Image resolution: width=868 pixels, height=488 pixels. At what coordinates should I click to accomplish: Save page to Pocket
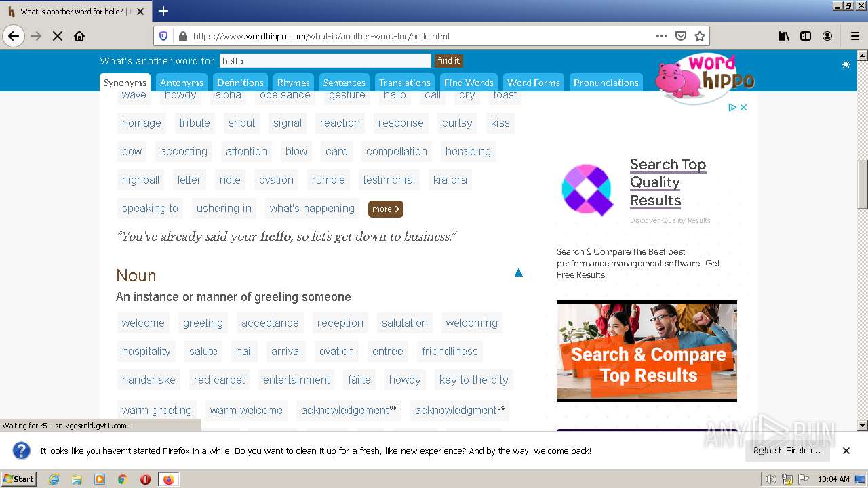click(x=681, y=36)
